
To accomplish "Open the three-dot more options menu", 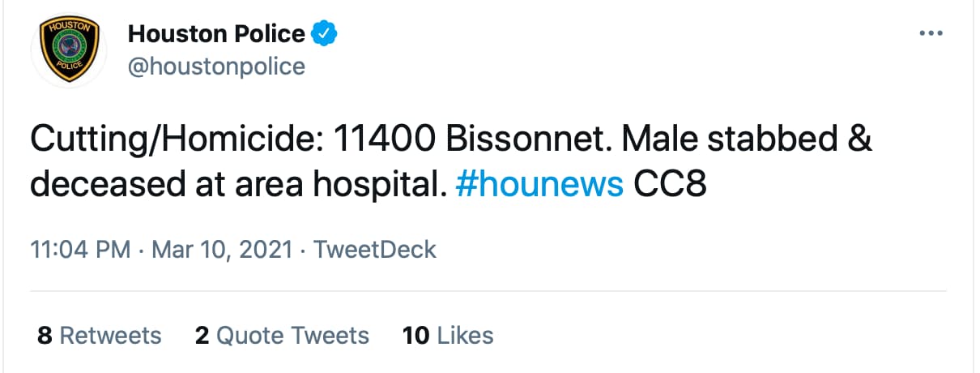I will coord(931,34).
